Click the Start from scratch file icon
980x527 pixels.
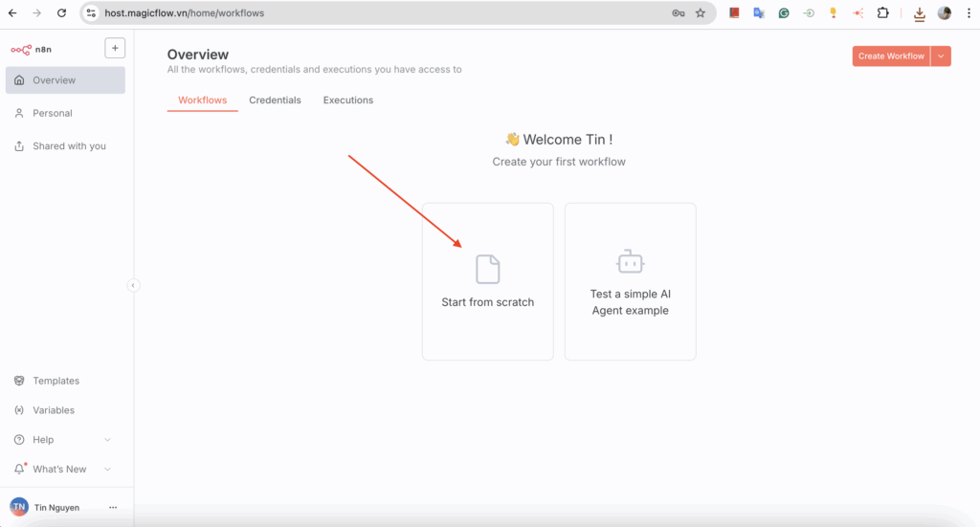(x=488, y=270)
